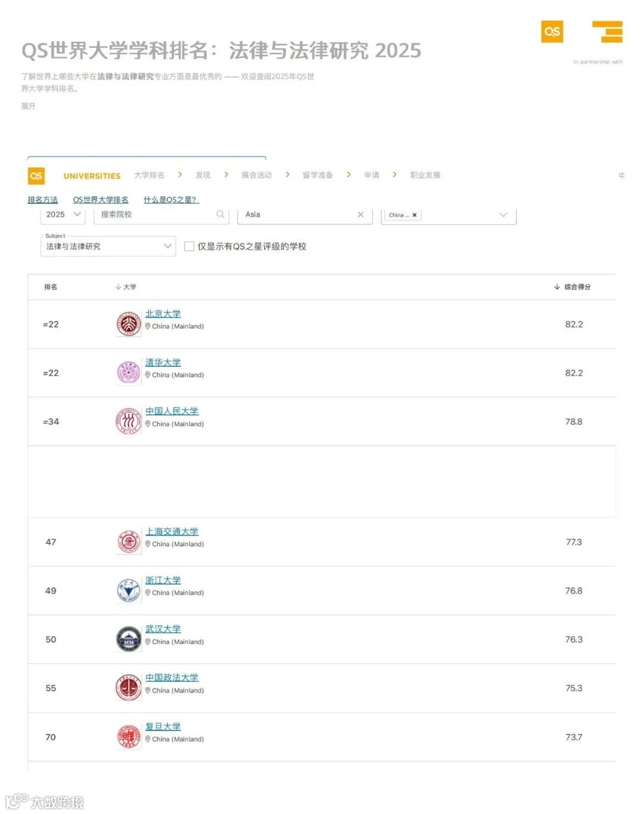Open the 北京大学 link
The width and height of the screenshot is (644, 814).
point(163,314)
